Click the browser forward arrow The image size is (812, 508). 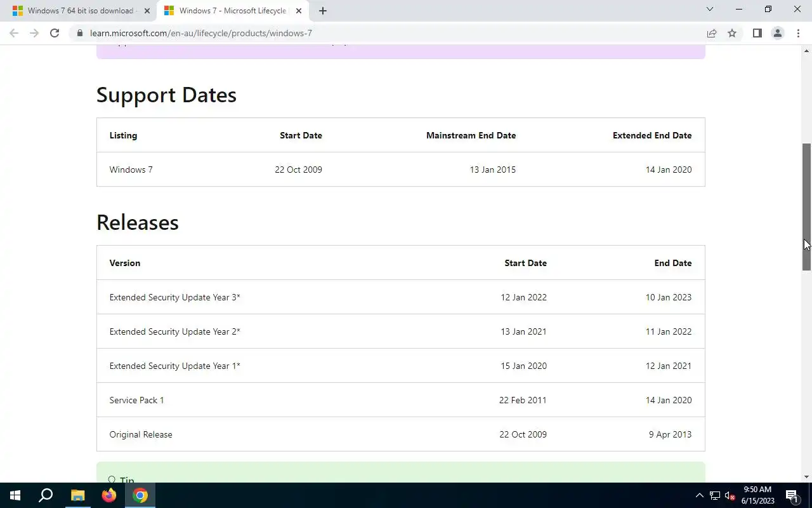click(34, 33)
